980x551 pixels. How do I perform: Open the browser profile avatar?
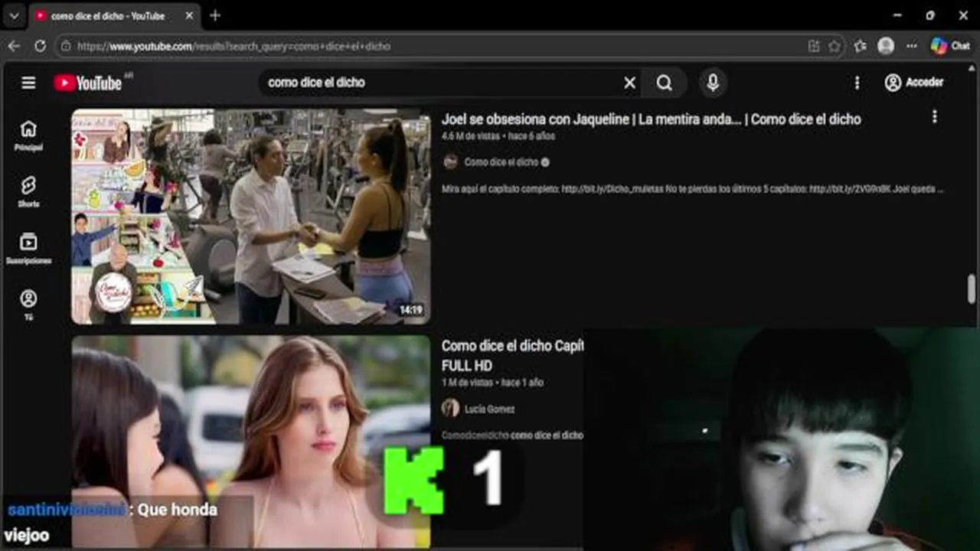[886, 46]
